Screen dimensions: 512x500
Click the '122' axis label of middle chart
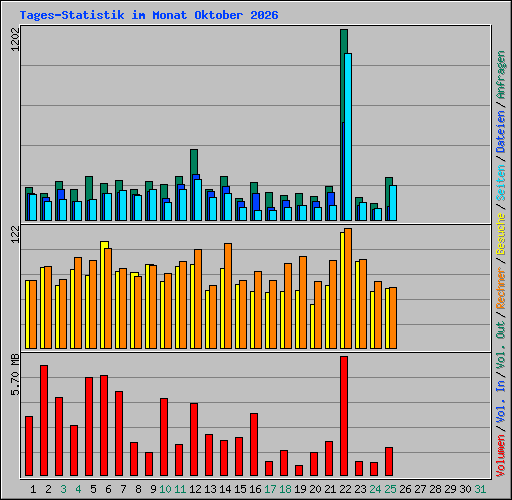coord(15,234)
